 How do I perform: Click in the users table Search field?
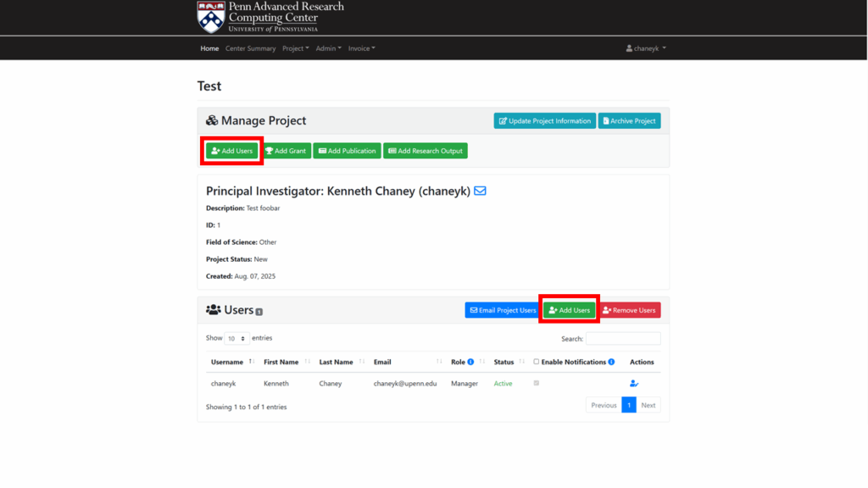pos(623,339)
